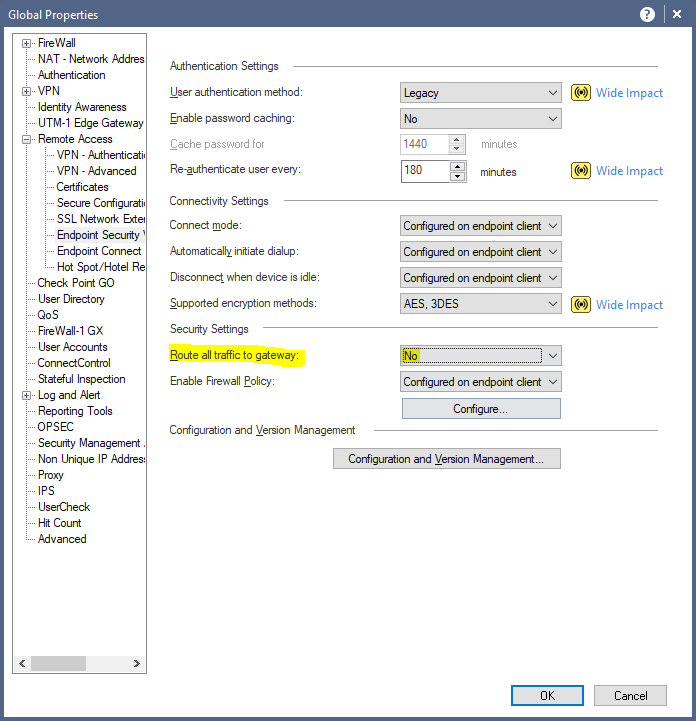Click the Configure... button
Screen dimensions: 696x721
click(x=481, y=409)
